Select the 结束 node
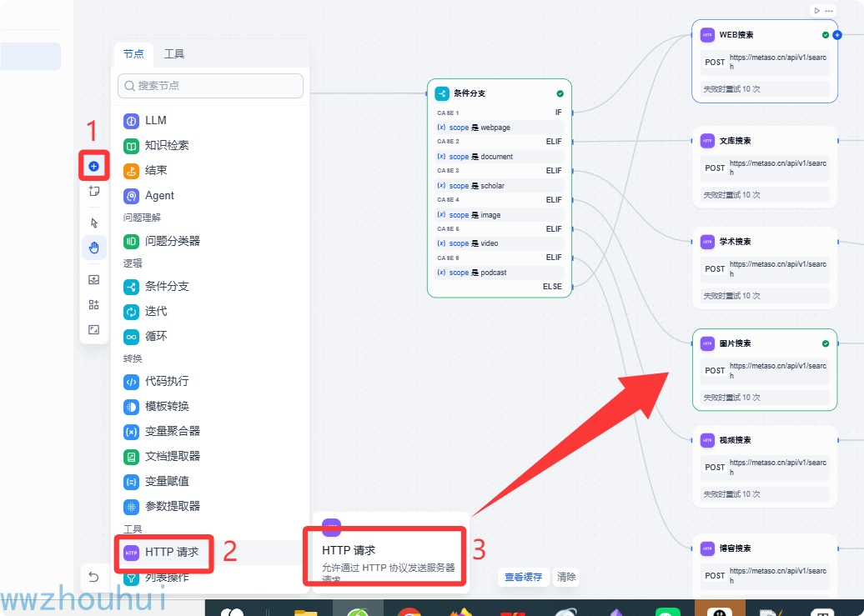Viewport: 864px width, 616px height. click(x=210, y=170)
